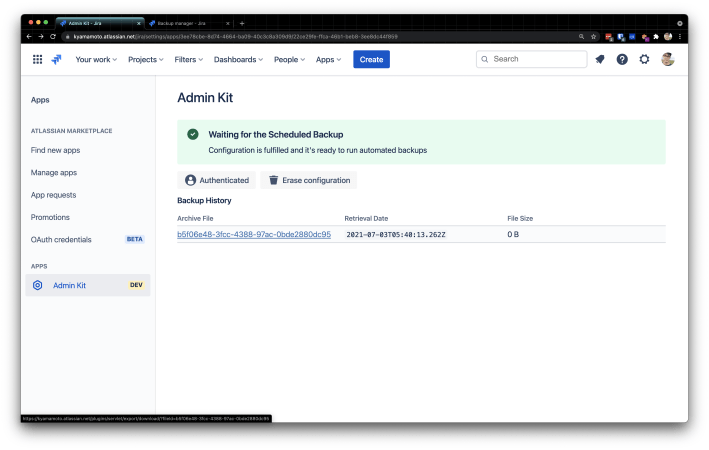
Task: Click the Apps heading in the sidebar
Action: click(x=40, y=100)
